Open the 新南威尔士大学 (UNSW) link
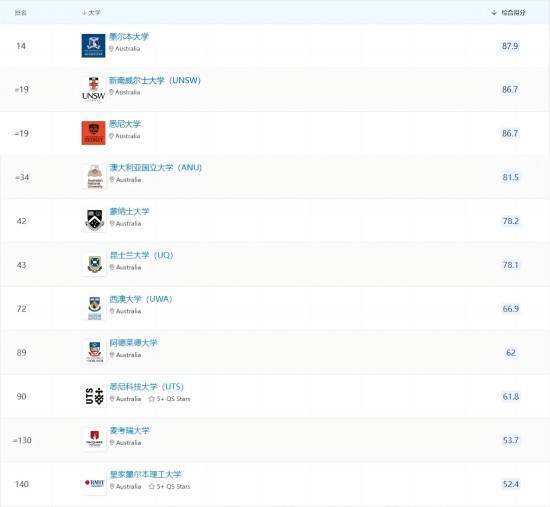This screenshot has height=507, width=550. click(x=155, y=80)
